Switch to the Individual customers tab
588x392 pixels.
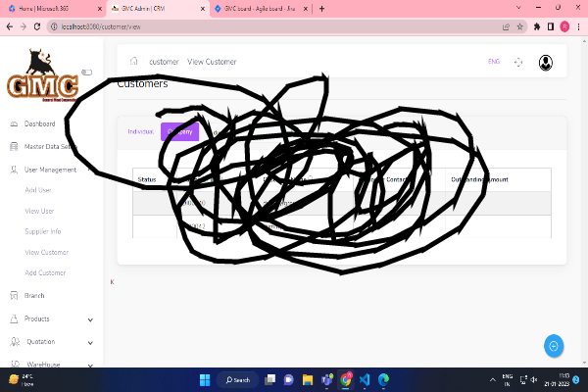pos(140,131)
